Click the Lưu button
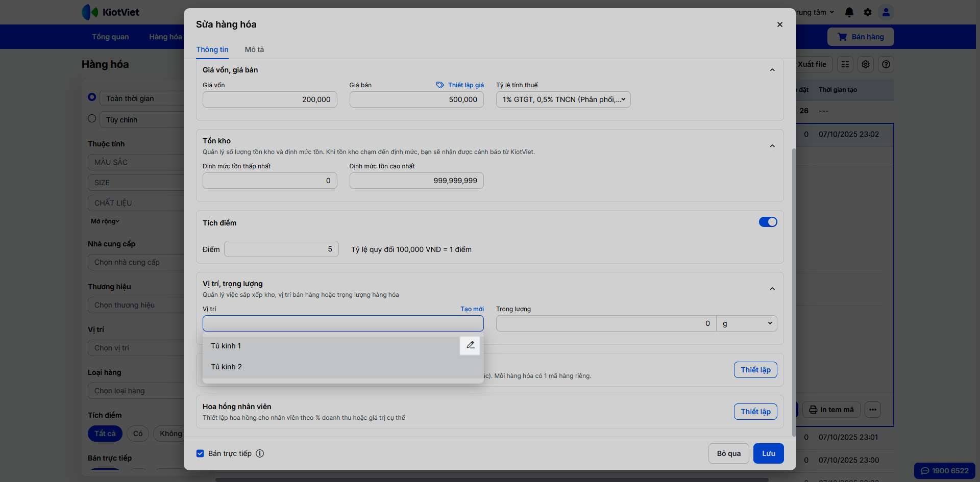Image resolution: width=980 pixels, height=482 pixels. 768,453
